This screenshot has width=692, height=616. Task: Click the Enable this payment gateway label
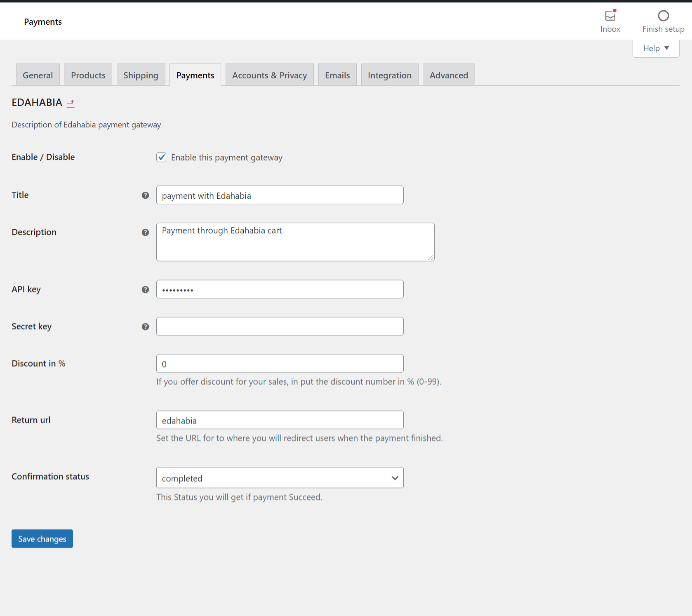click(227, 158)
